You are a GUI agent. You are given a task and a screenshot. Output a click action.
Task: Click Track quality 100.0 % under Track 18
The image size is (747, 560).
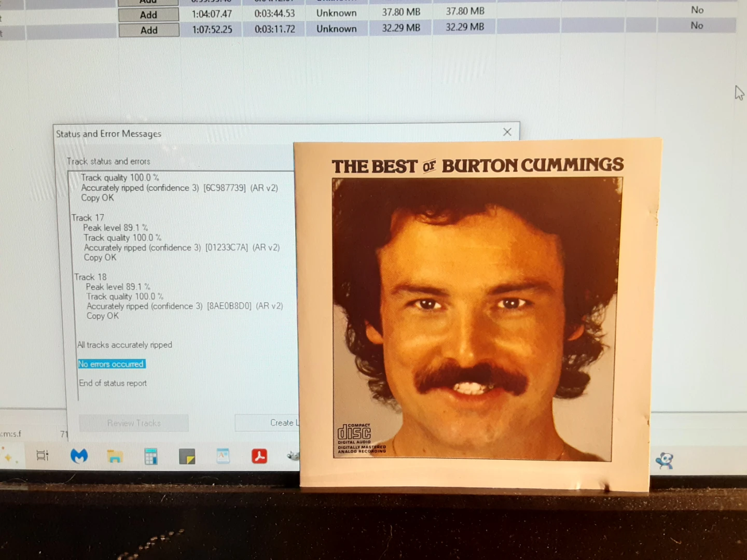point(125,297)
